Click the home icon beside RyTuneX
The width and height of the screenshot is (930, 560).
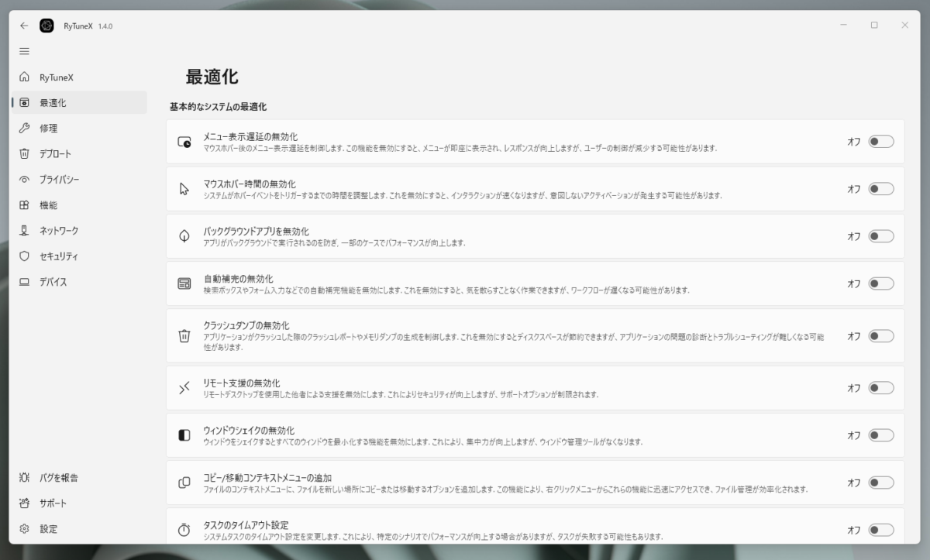pyautogui.click(x=24, y=77)
